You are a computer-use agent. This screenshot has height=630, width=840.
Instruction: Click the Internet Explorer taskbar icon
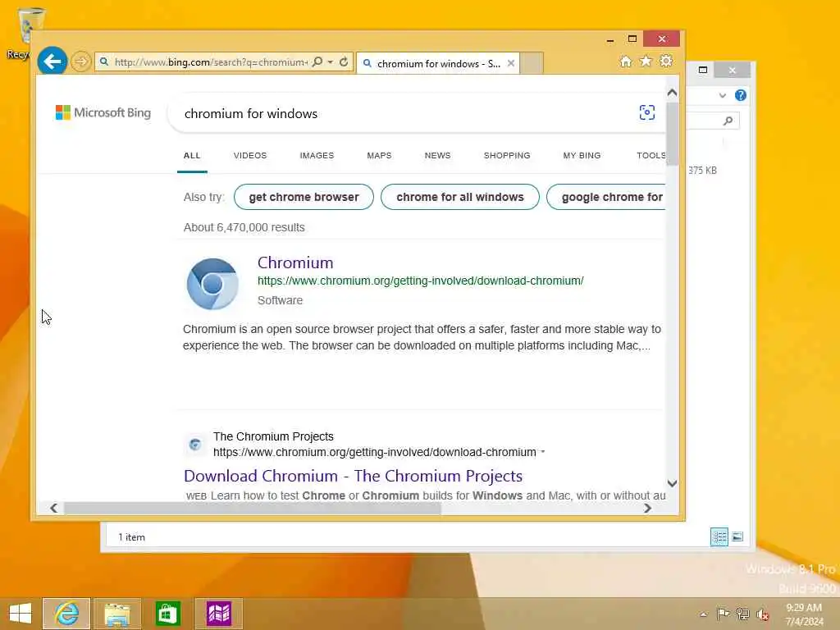(x=66, y=614)
